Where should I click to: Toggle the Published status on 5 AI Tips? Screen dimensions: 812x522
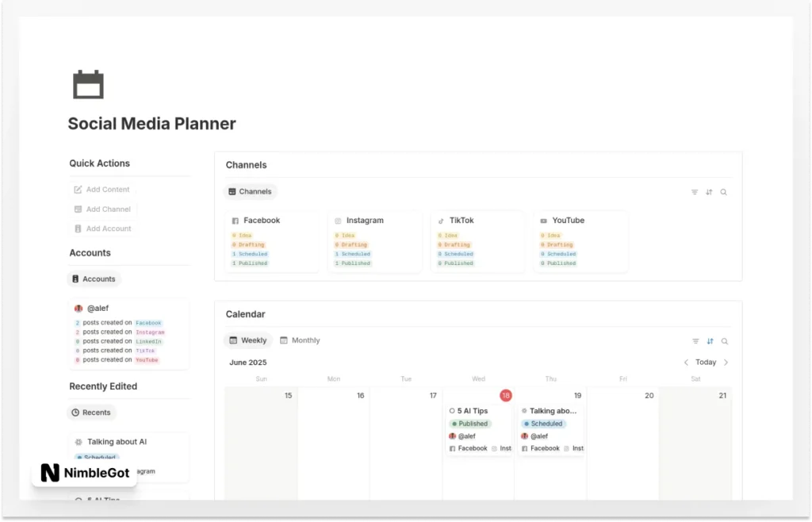469,424
